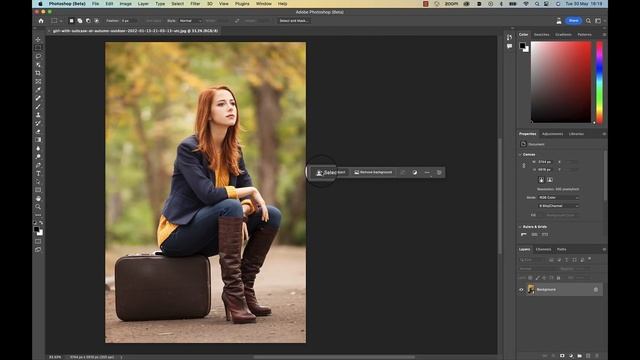
Task: Choose New selection mode in options bar
Action: pyautogui.click(x=71, y=21)
